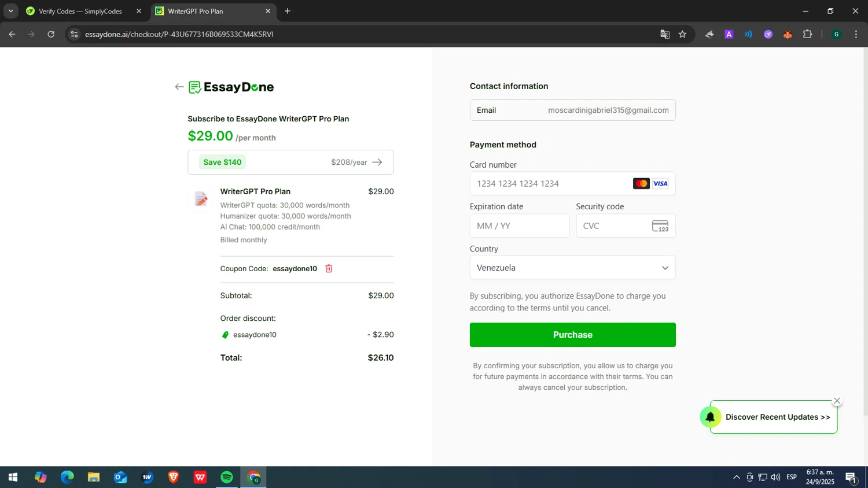This screenshot has width=868, height=488.
Task: Open Copilot from taskbar
Action: [40, 477]
